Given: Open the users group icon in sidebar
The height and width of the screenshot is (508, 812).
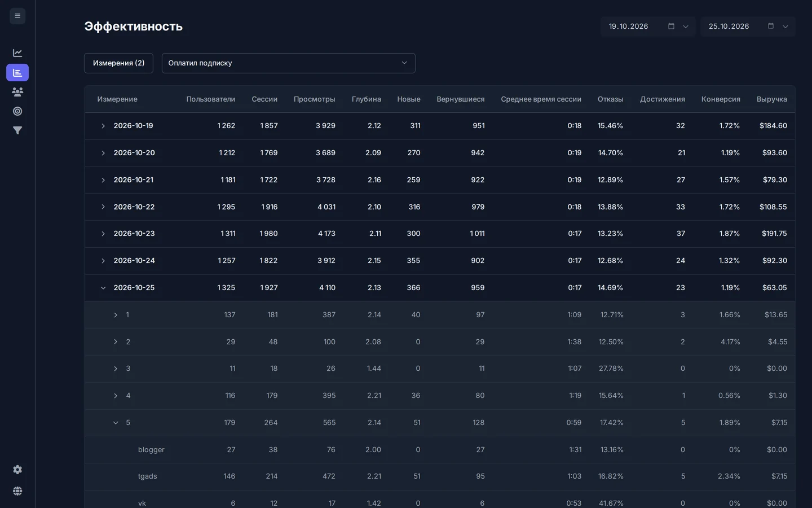Looking at the screenshot, I should click(x=17, y=91).
